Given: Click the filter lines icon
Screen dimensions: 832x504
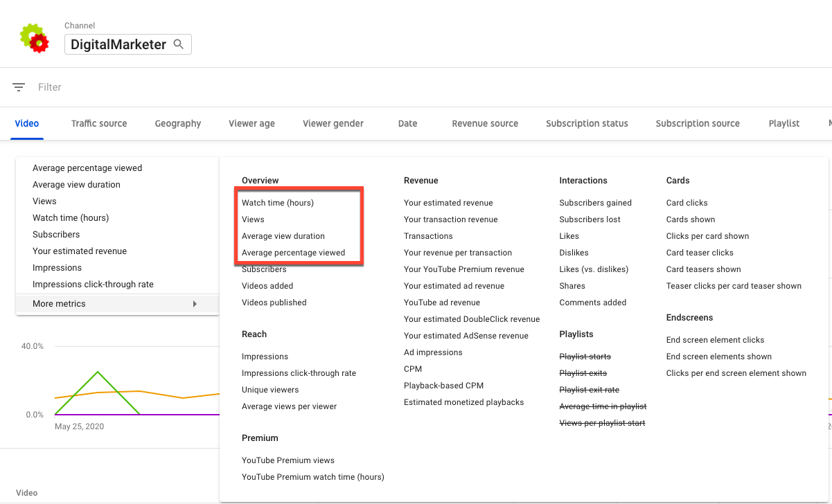Looking at the screenshot, I should (x=19, y=87).
